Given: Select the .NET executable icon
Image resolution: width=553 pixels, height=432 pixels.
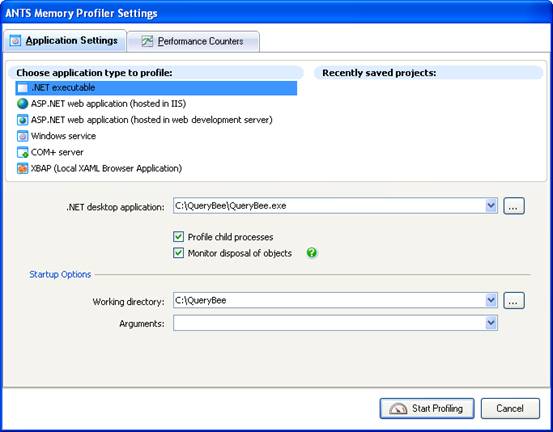Looking at the screenshot, I should click(22, 88).
